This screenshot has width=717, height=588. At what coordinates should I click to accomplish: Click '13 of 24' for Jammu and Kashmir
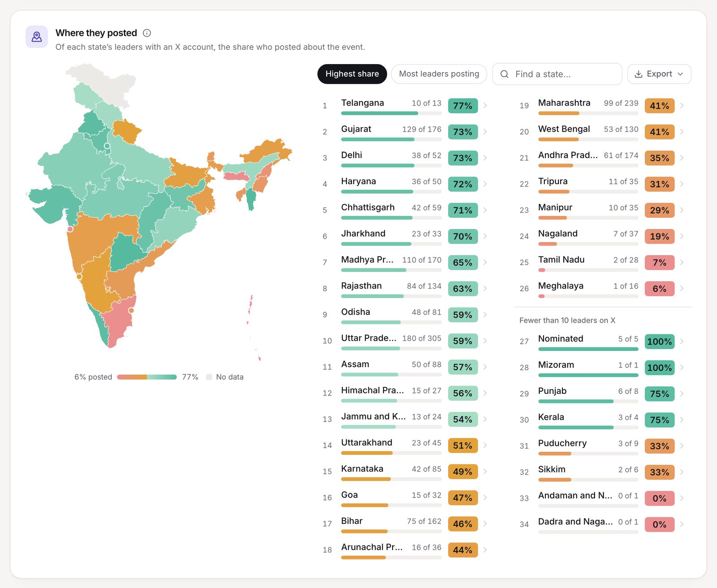tap(427, 417)
